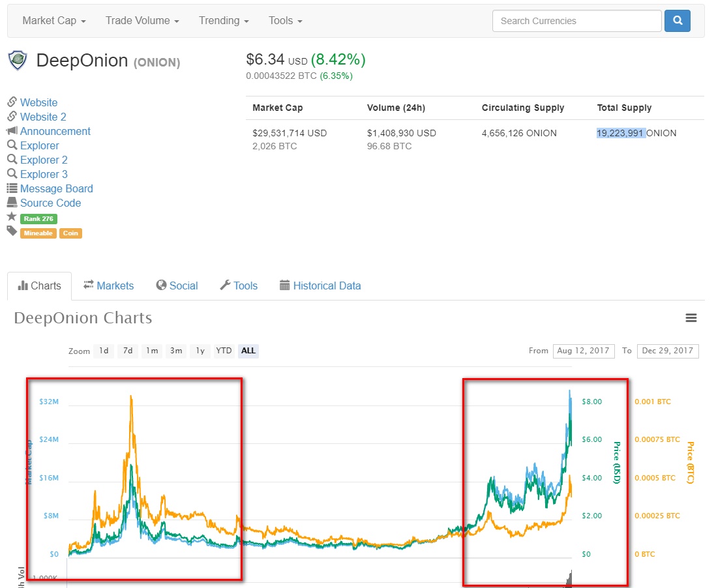
Task: Click the 0.00043522 BTC price text
Action: coord(281,76)
